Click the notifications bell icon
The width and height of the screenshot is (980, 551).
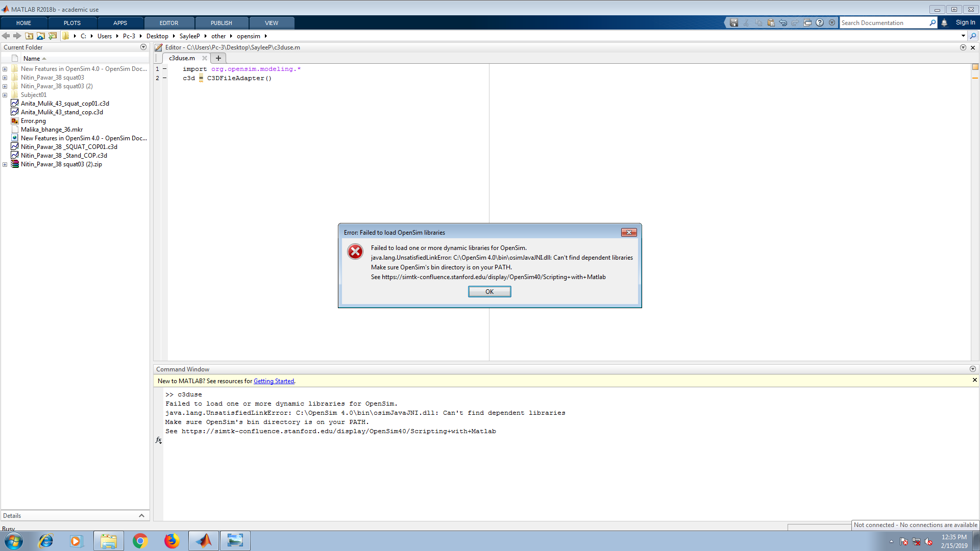944,23
